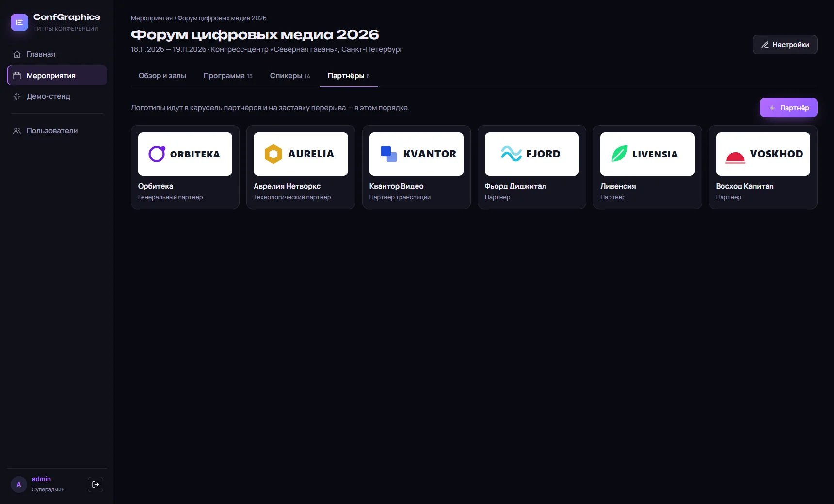Switch to the Обзор и залы tab

pos(162,76)
